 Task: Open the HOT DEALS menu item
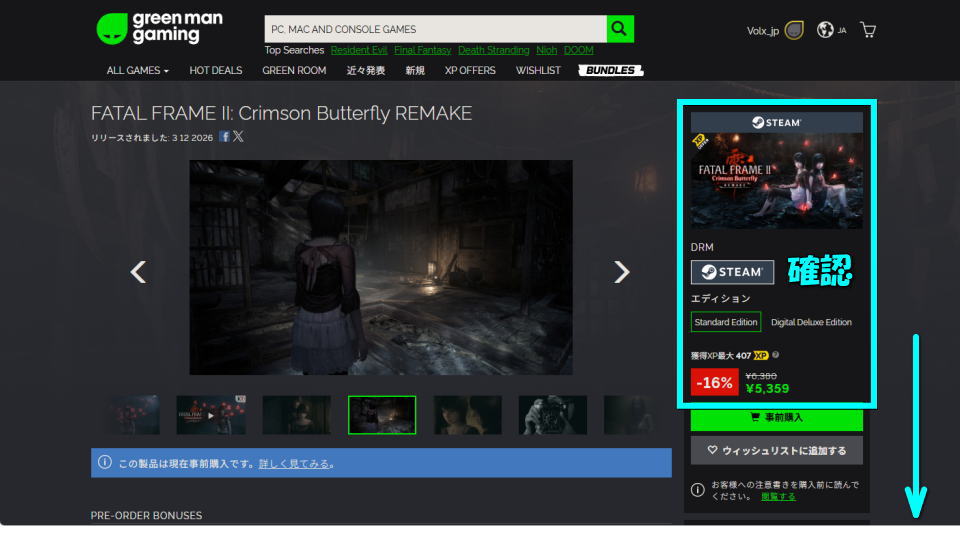[x=215, y=71]
